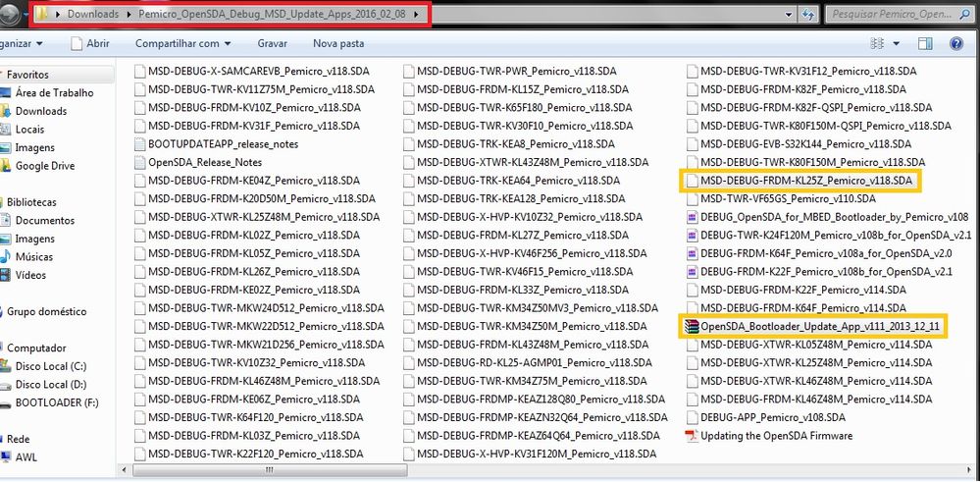Open AWL network computer in sidebar
This screenshot has height=482, width=980.
pos(26,457)
